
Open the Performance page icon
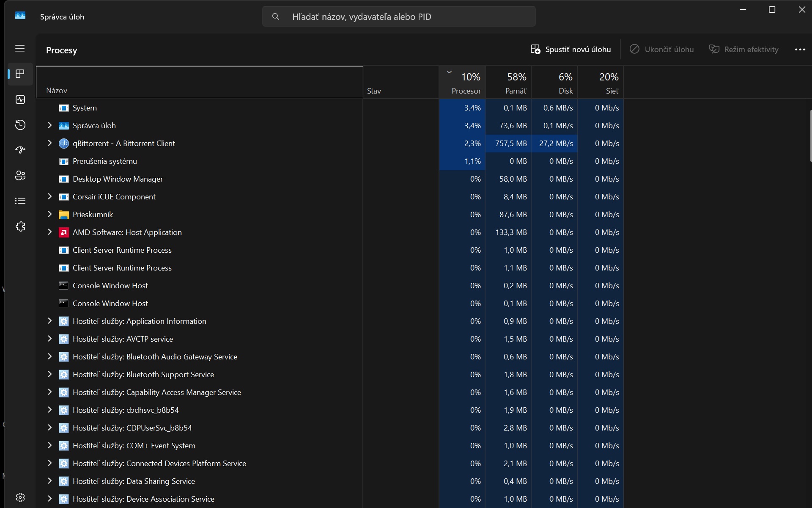coord(20,99)
